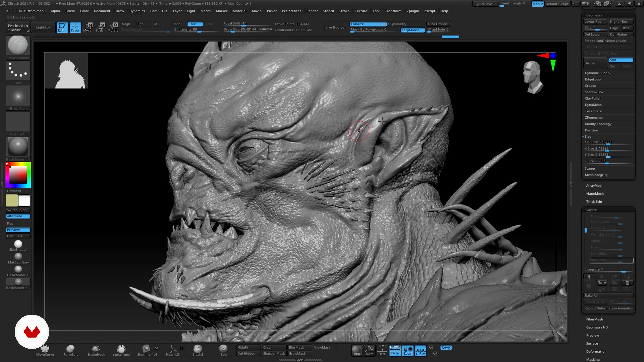This screenshot has width=644, height=362.
Task: Open the Zplugin menu
Action: click(x=413, y=11)
